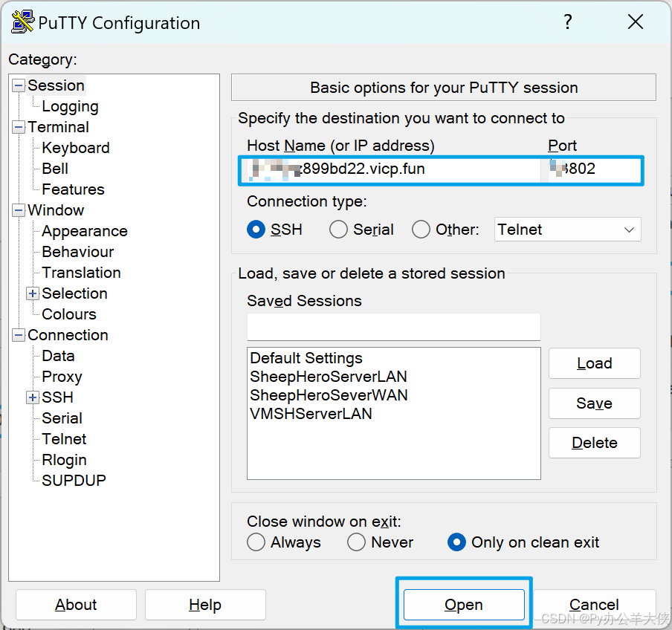
Task: Choose Only on clean exit option
Action: point(456,542)
